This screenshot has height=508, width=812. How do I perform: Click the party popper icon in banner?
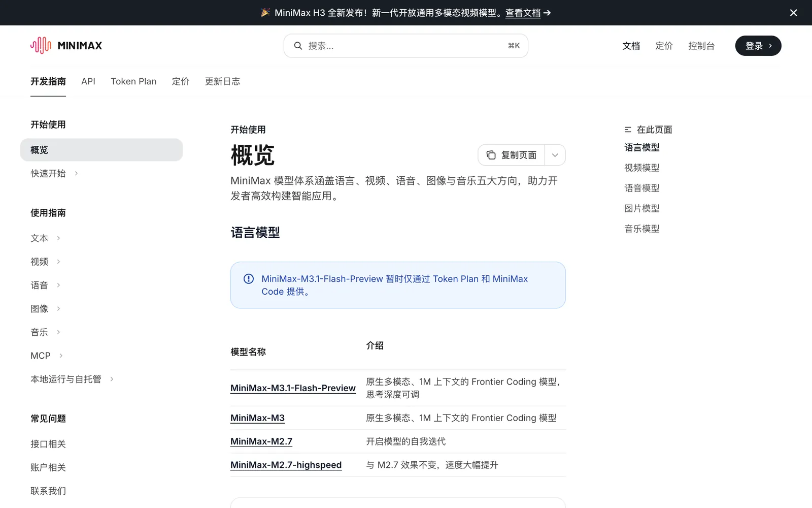click(x=265, y=12)
